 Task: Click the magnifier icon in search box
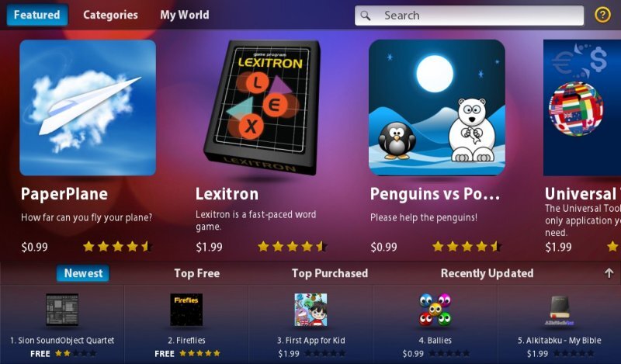(366, 16)
